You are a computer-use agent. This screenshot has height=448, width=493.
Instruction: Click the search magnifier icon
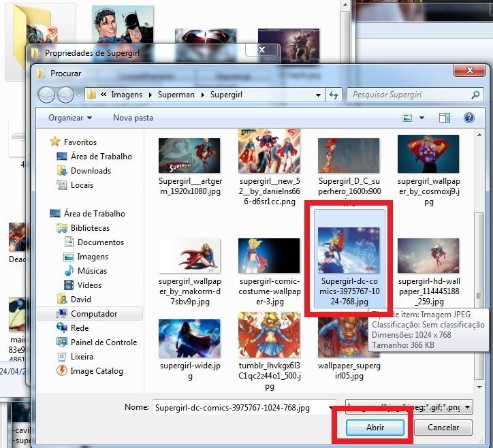[475, 95]
